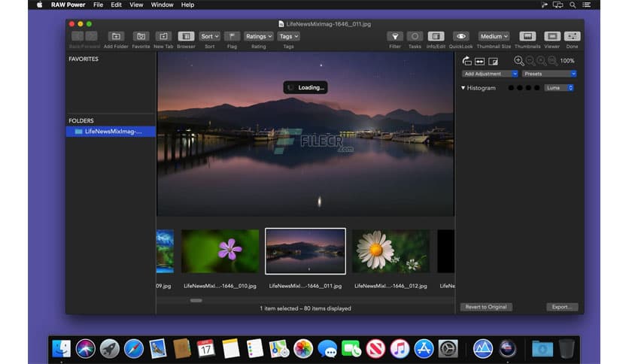Open the Edit menu
The image size is (629, 364).
(116, 5)
